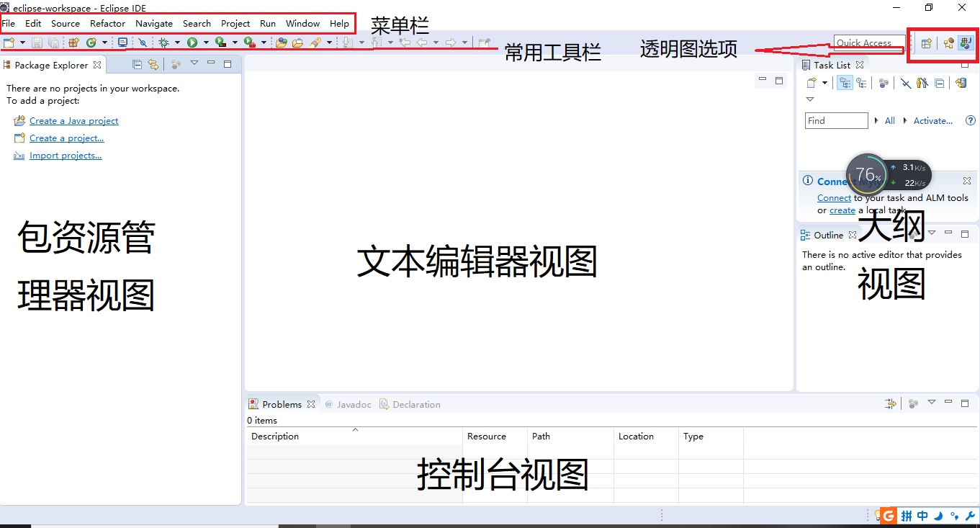
Task: Toggle Categorized presentation in Task List
Action: (845, 83)
